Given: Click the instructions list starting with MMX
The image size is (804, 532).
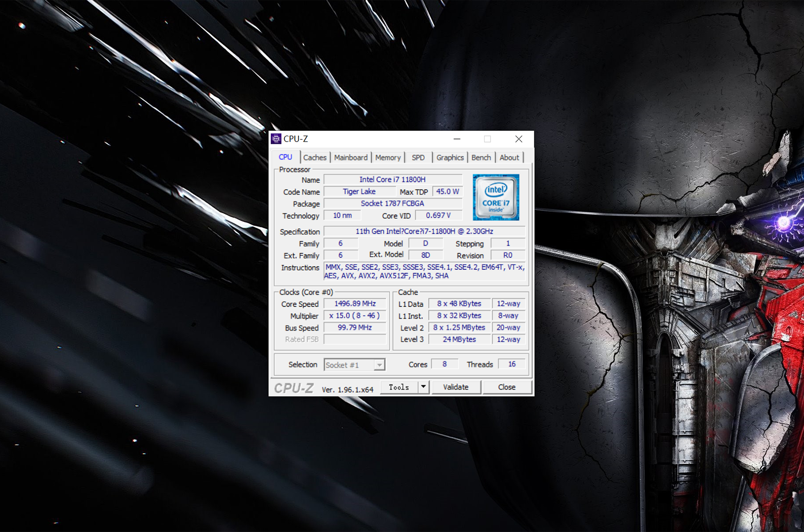Looking at the screenshot, I should pos(424,272).
